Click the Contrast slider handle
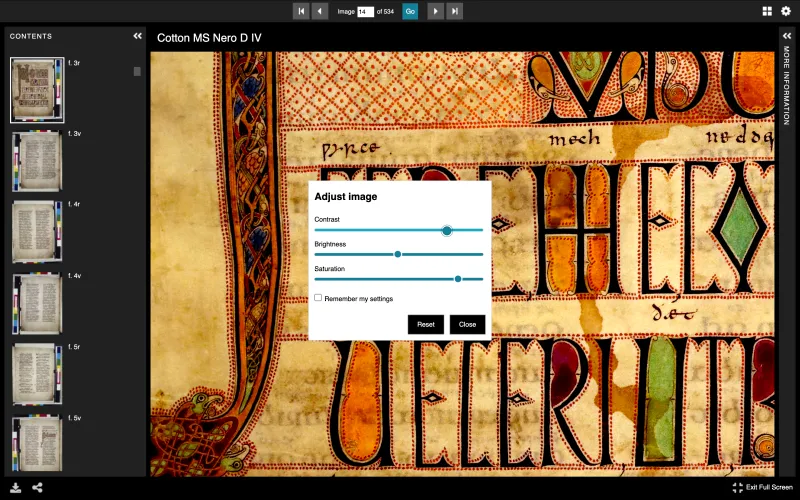 click(x=446, y=231)
